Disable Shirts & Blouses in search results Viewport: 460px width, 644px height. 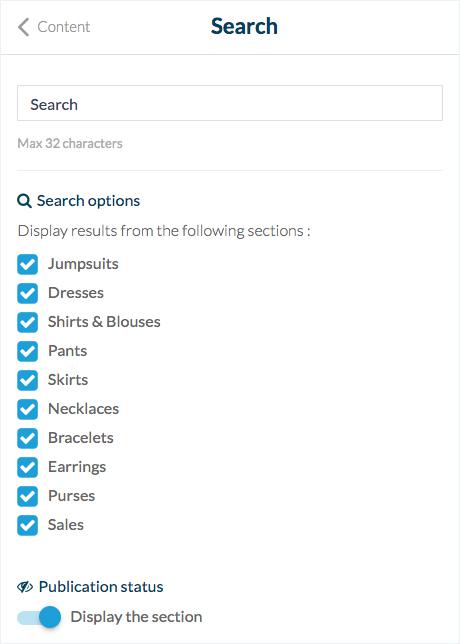coord(28,322)
